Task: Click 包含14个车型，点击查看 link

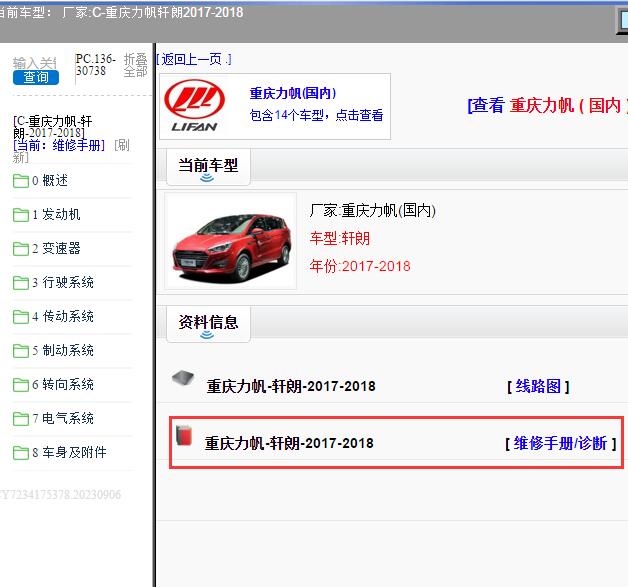Action: (316, 115)
